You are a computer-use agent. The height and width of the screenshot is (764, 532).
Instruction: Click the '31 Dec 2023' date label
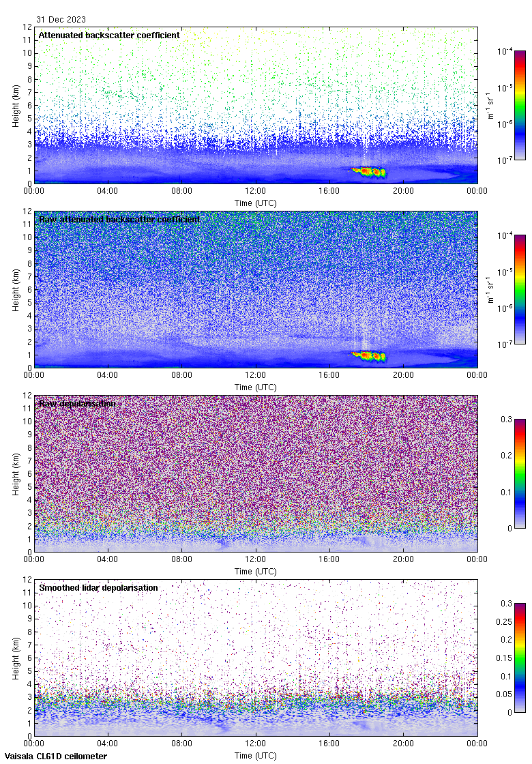pos(61,20)
